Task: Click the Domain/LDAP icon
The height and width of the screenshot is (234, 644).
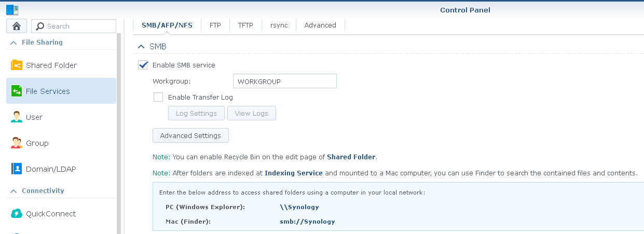Action: coord(17,169)
